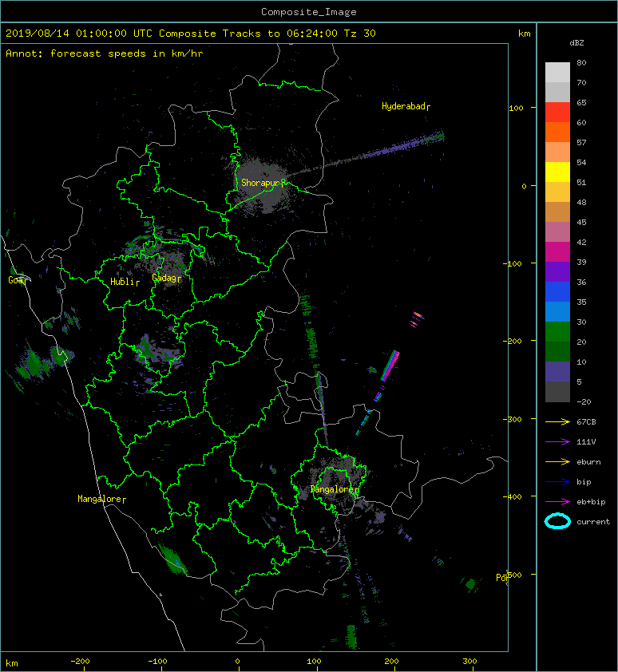618x672 pixels.
Task: Click the purple swatch between 39 and 36 dBZ
Action: [557, 271]
